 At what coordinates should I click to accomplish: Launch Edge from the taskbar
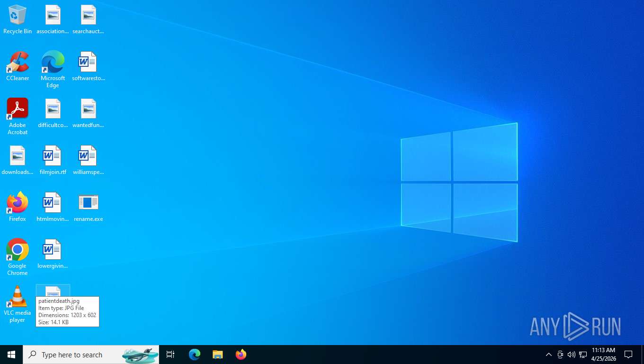195,355
